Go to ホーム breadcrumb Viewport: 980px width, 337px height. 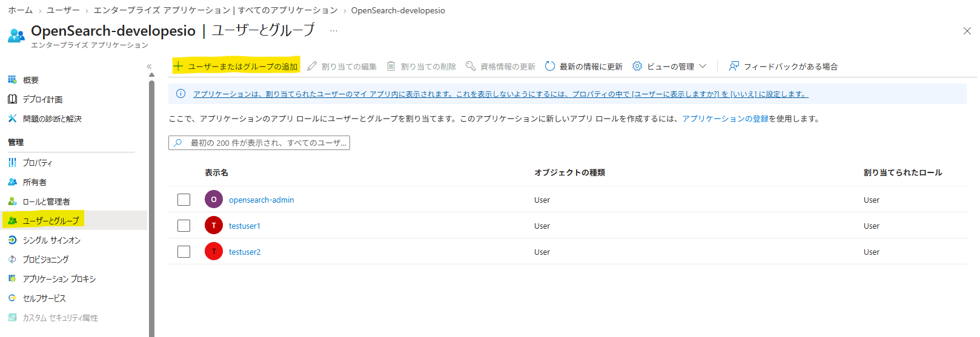click(x=21, y=10)
